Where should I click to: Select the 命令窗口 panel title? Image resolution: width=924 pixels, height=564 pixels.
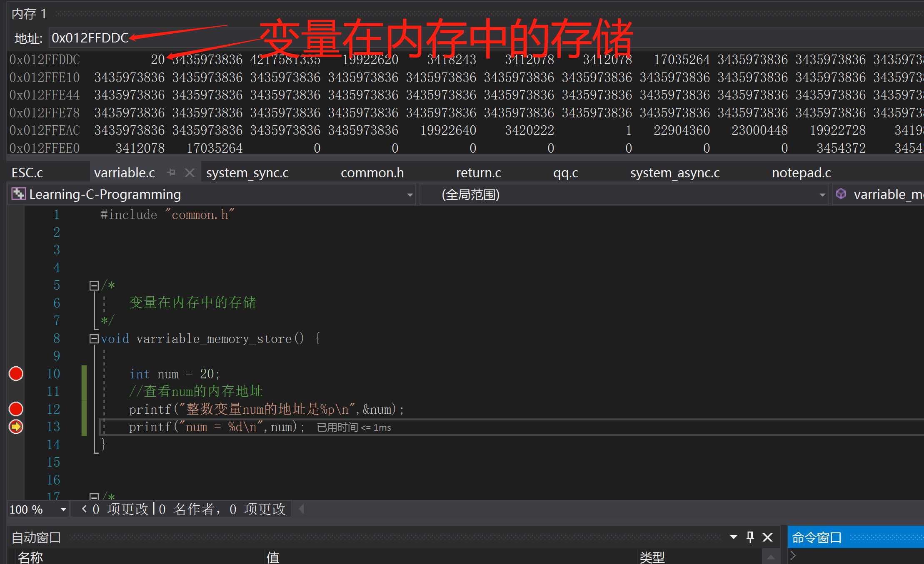coord(817,538)
